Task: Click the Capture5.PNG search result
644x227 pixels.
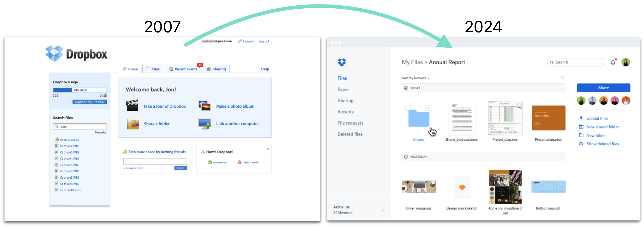Action: (x=69, y=165)
